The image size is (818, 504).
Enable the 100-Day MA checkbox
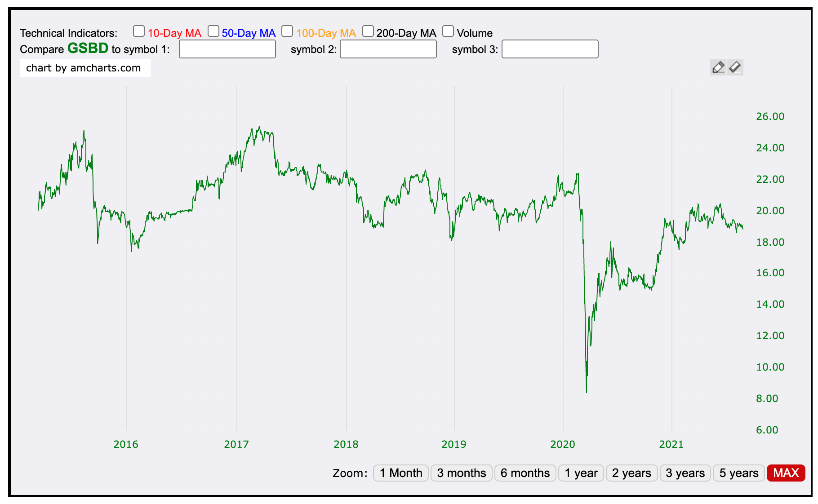pyautogui.click(x=287, y=31)
